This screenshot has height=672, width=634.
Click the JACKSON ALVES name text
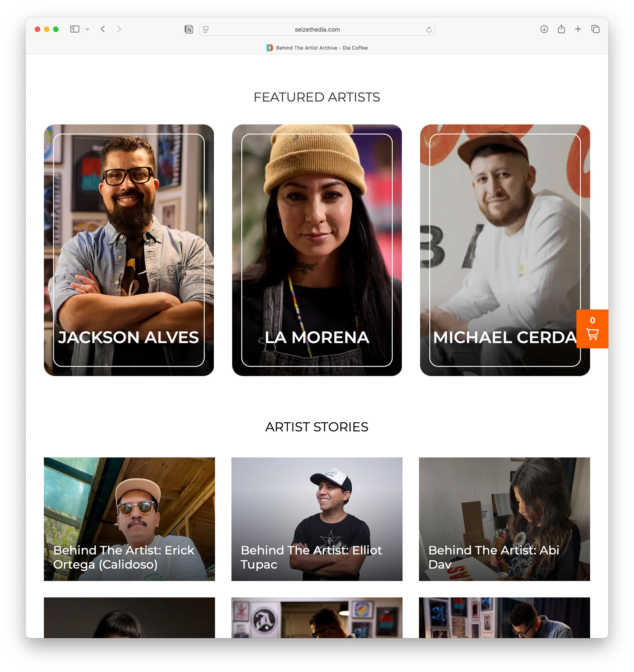tap(128, 337)
